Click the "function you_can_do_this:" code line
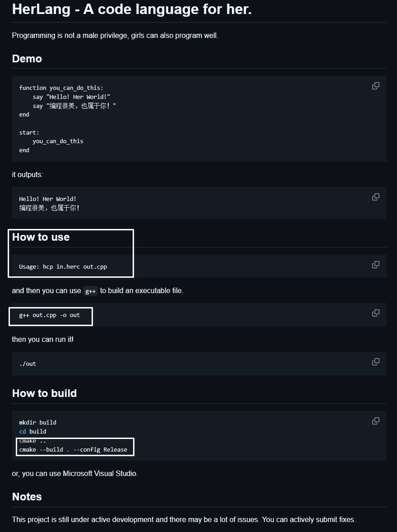The image size is (397, 532). click(x=61, y=88)
